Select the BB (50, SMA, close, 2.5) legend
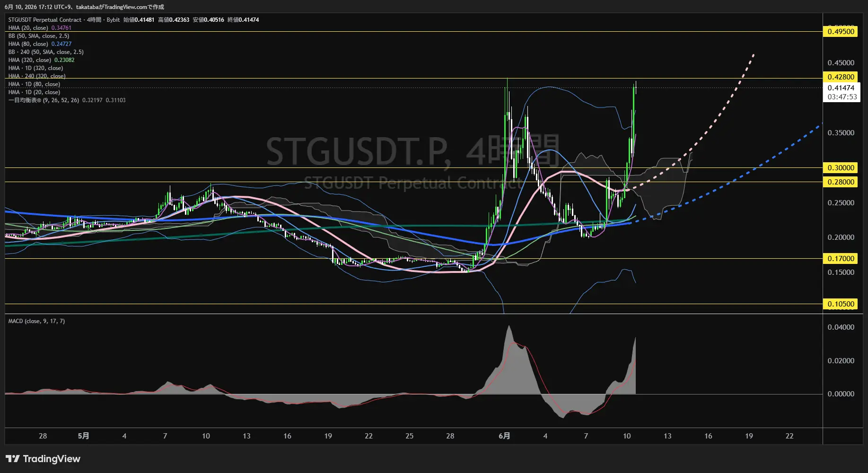The width and height of the screenshot is (868, 473). tap(39, 36)
